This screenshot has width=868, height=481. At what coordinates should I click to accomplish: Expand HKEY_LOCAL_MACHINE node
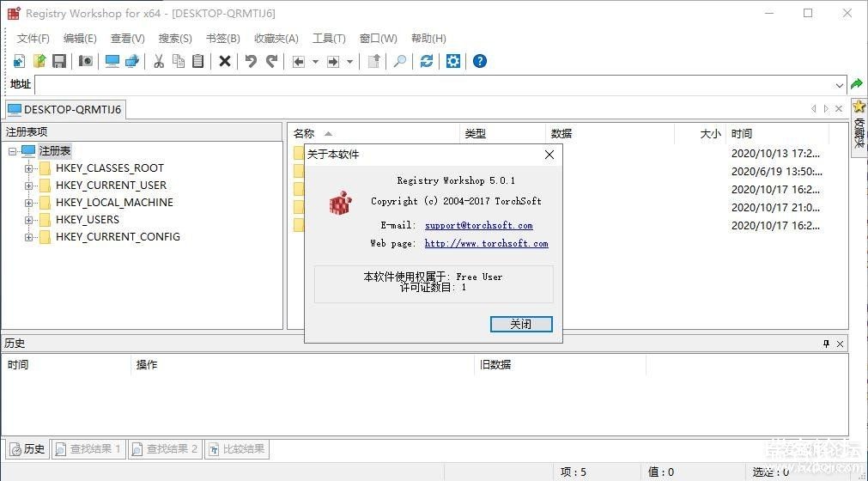(x=29, y=203)
